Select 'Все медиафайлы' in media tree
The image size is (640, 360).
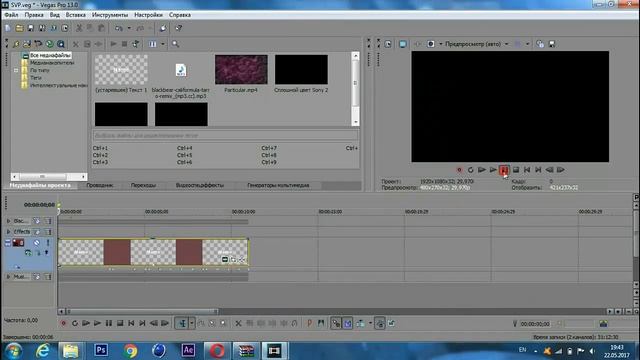(x=51, y=55)
